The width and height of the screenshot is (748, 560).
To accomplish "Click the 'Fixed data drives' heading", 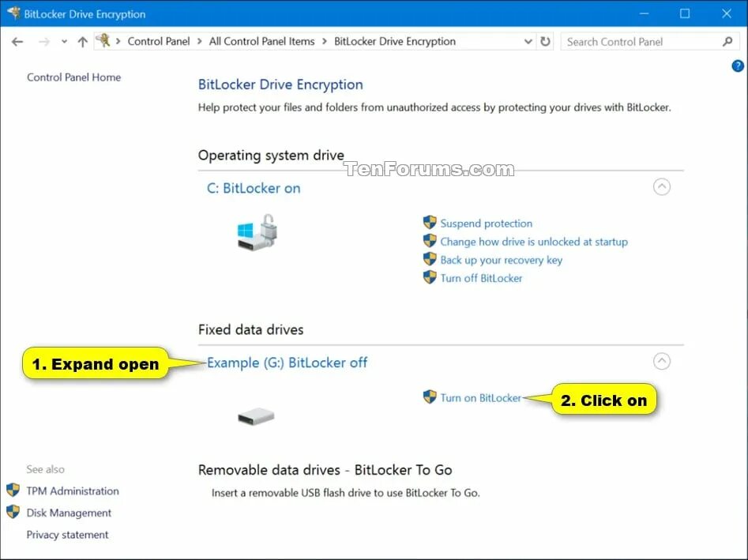I will 250,329.
